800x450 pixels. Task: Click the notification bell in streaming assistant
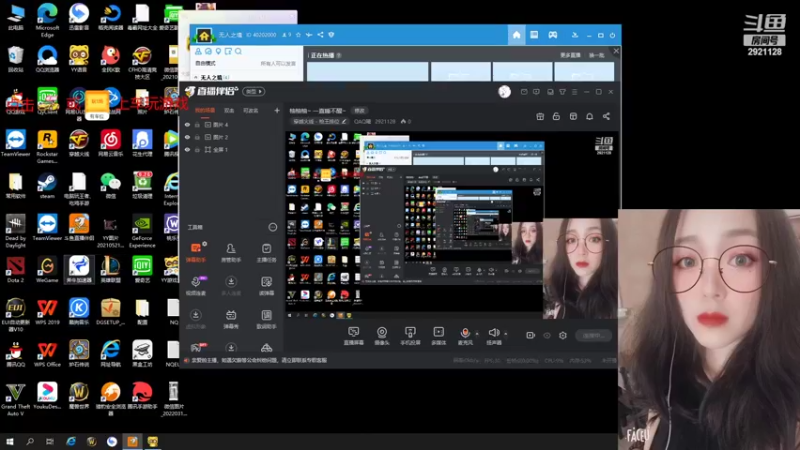tap(589, 116)
